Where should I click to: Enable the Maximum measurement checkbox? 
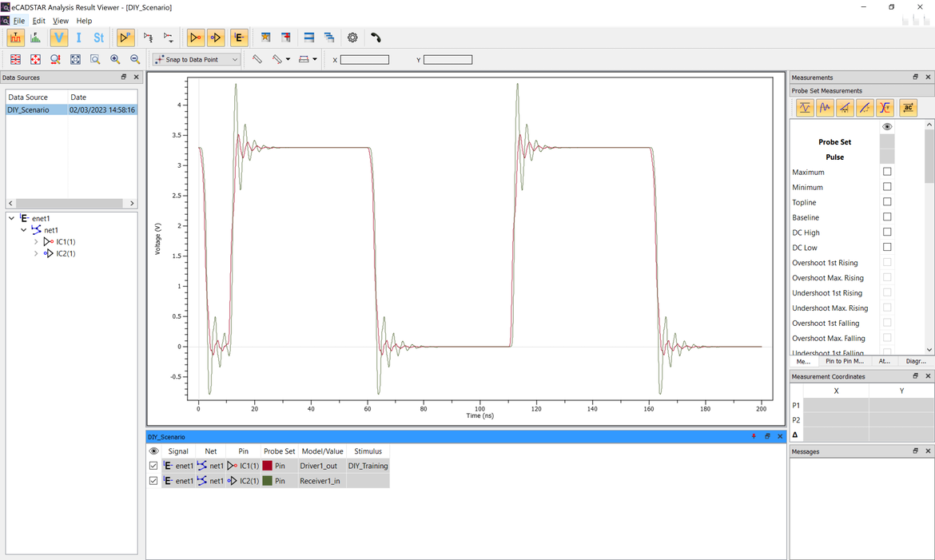tap(887, 172)
